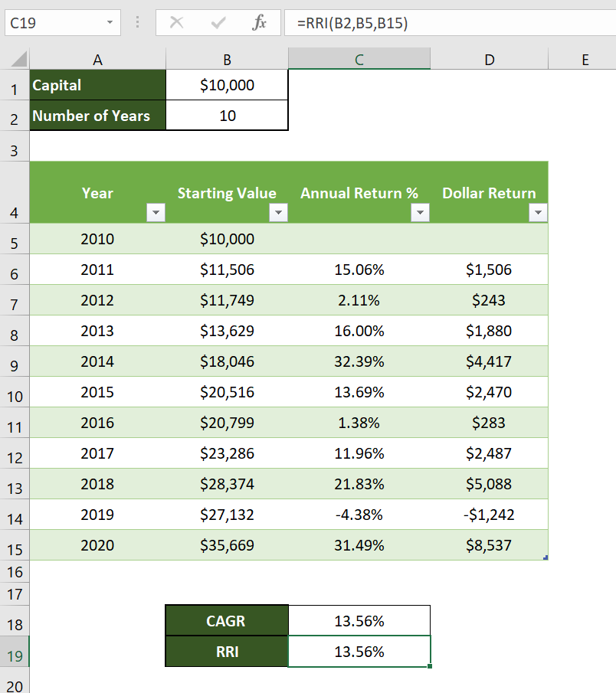Open the Annual Return % filter dropdown
This screenshot has width=616, height=693.
tap(420, 211)
